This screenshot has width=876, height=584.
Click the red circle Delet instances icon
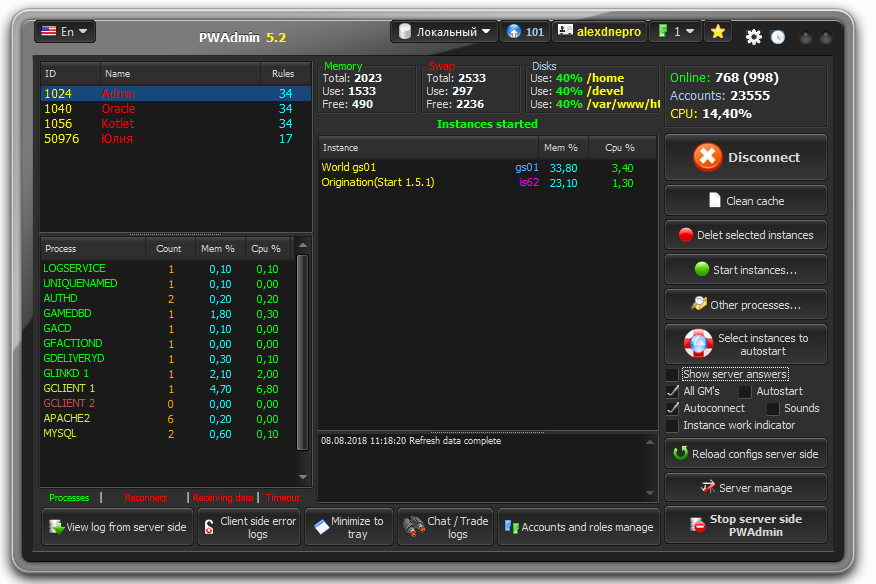(686, 235)
